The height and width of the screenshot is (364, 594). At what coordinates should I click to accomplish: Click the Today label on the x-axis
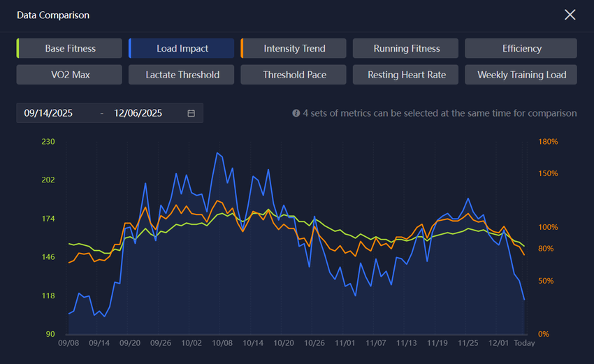[x=524, y=344]
